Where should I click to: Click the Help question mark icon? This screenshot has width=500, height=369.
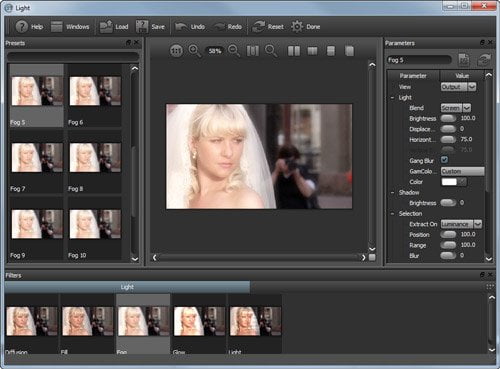(22, 27)
